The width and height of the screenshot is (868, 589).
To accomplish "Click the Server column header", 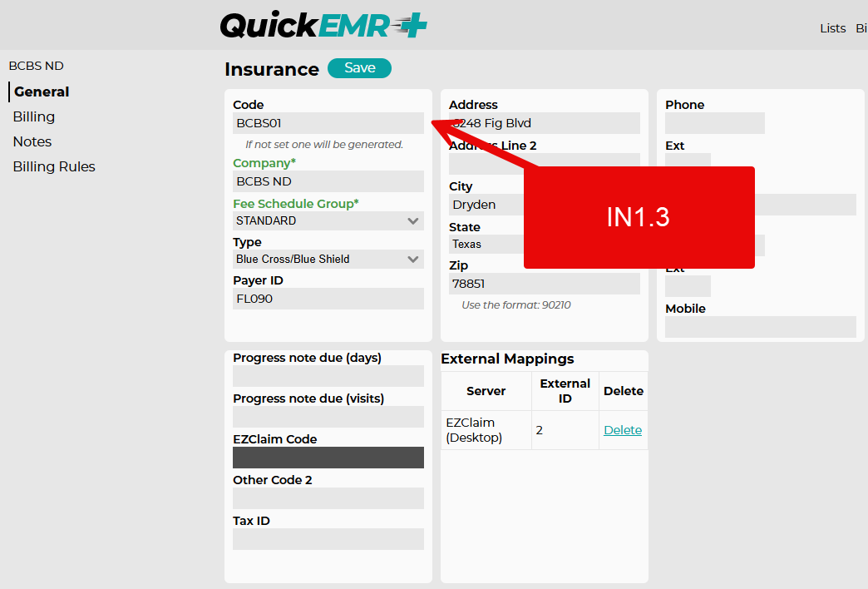I will pyautogui.click(x=486, y=391).
